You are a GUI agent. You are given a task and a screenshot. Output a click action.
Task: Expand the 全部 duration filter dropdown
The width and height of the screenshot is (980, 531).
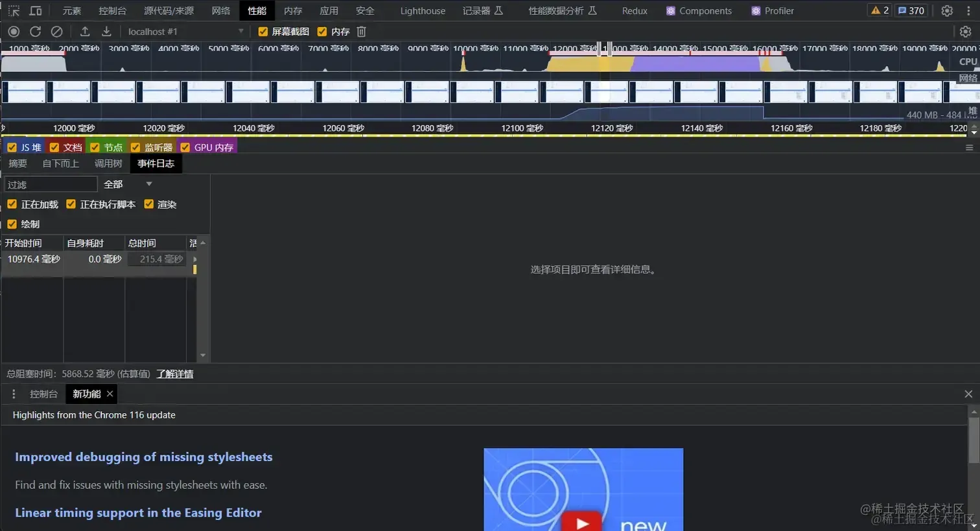128,185
